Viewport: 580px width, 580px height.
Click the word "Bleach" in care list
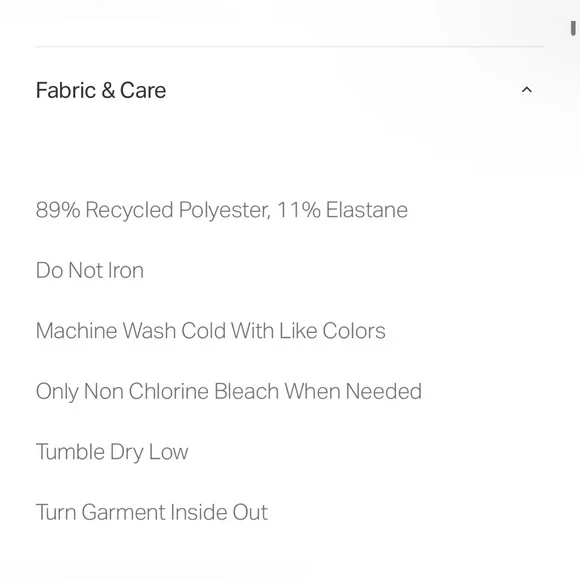click(x=246, y=391)
